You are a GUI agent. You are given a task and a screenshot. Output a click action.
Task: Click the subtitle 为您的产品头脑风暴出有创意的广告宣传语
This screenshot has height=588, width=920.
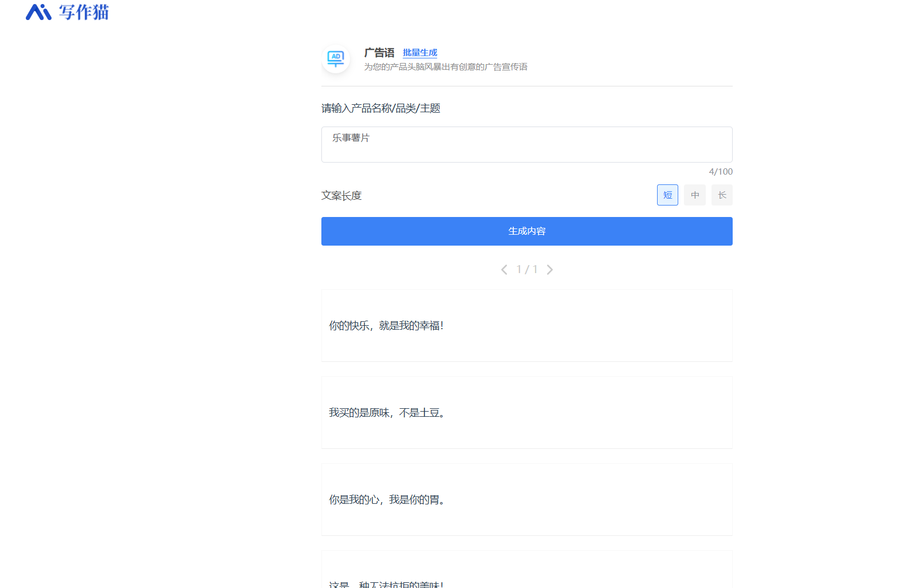click(446, 67)
